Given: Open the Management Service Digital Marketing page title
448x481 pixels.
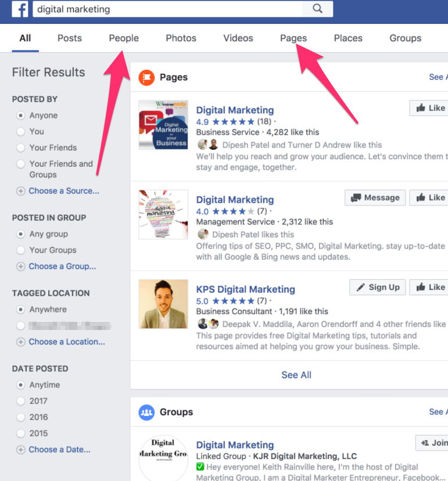Looking at the screenshot, I should click(x=235, y=200).
